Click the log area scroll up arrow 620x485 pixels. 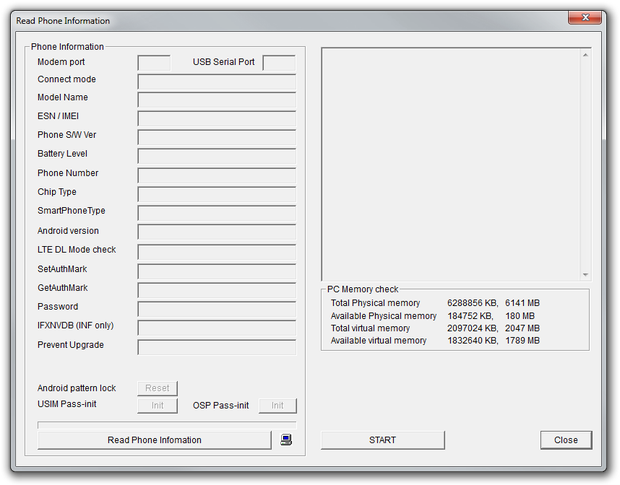(585, 55)
